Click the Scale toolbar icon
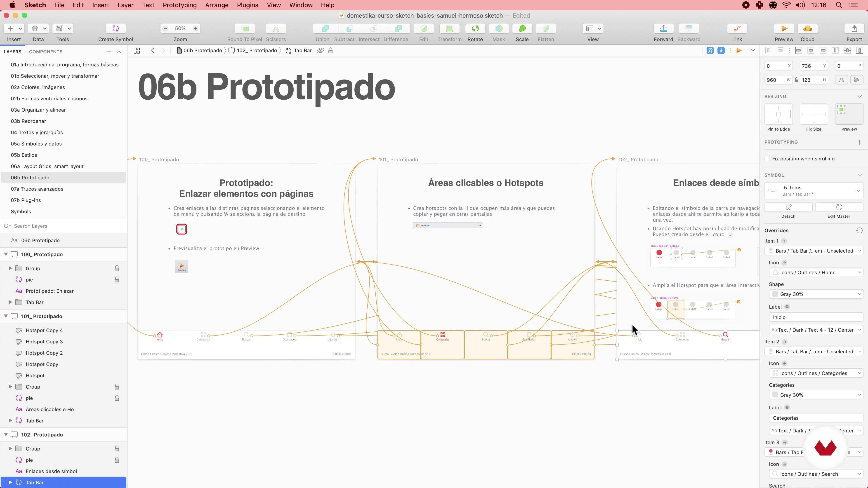Image resolution: width=868 pixels, height=488 pixels. click(522, 29)
